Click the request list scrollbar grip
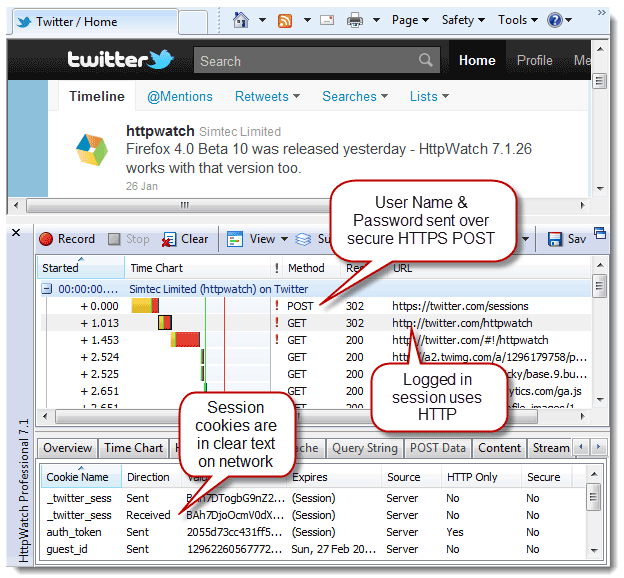The image size is (624, 578). pos(600,285)
